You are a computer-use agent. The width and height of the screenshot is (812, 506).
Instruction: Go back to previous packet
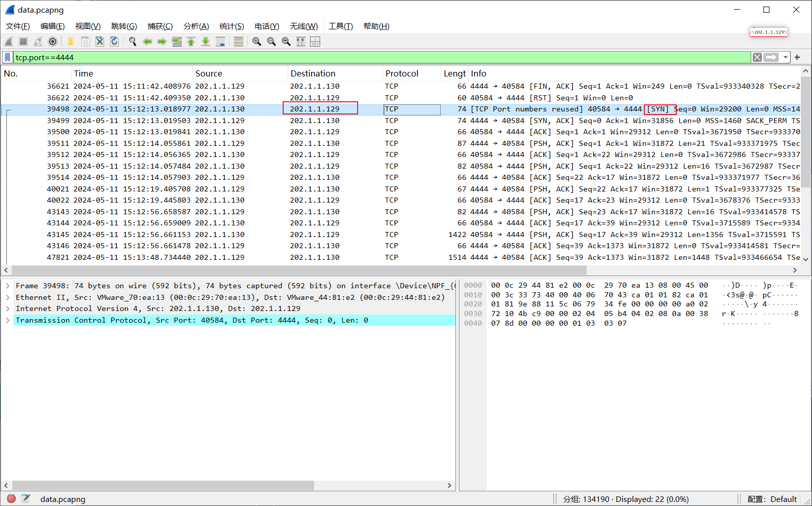click(x=147, y=42)
